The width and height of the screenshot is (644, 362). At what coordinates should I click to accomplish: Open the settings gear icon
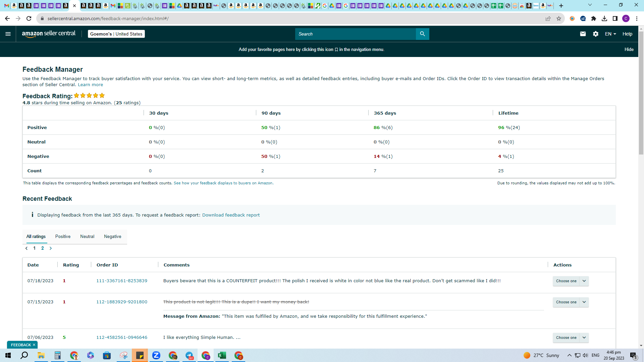[x=596, y=34]
